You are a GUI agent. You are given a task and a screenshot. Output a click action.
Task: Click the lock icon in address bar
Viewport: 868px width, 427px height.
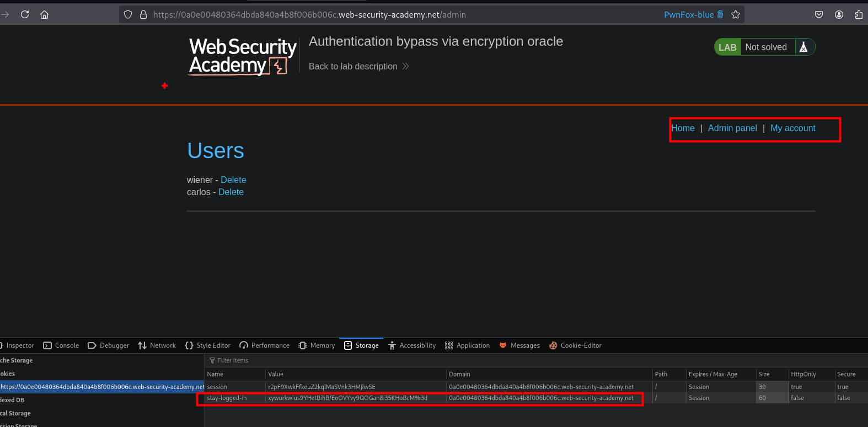point(143,14)
